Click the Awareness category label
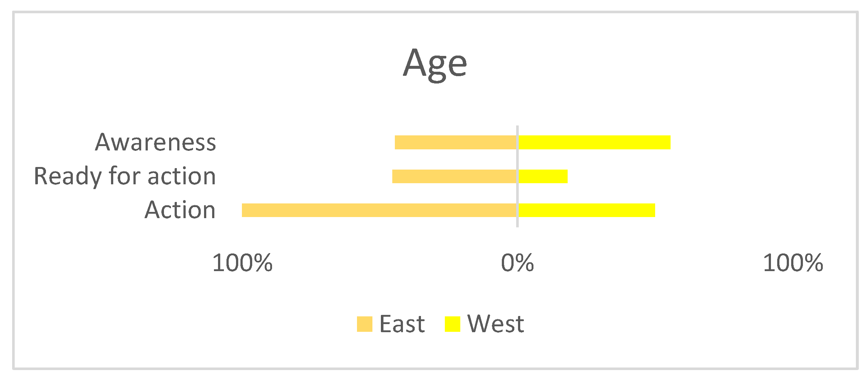Viewport: 868px width, 380px height. click(156, 142)
